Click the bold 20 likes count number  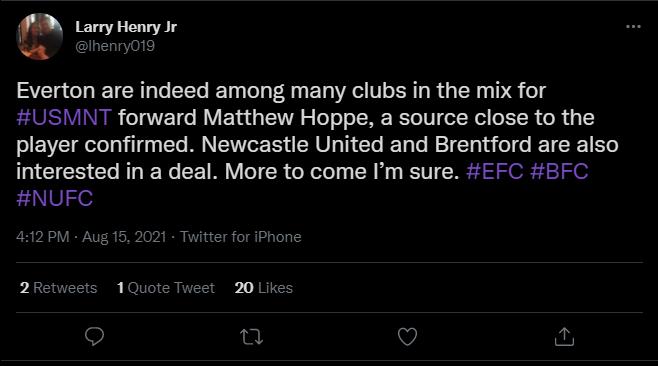click(x=244, y=288)
